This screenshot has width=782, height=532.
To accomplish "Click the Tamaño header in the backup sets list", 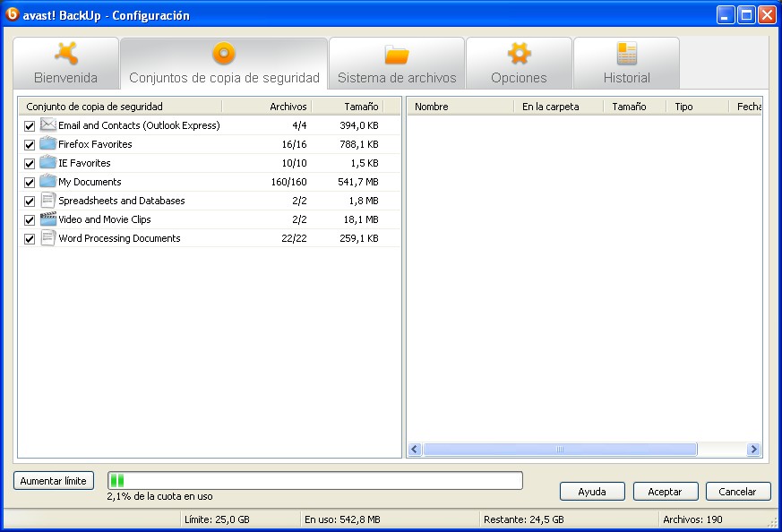I will click(348, 107).
